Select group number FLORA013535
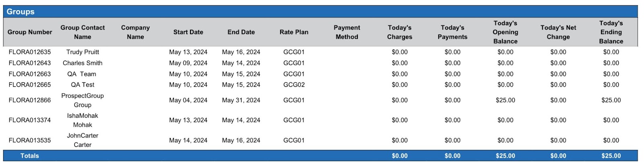644x167 pixels. [30, 140]
